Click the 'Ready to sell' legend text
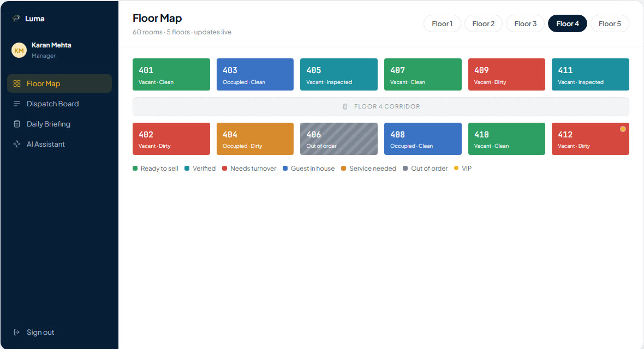 (159, 169)
